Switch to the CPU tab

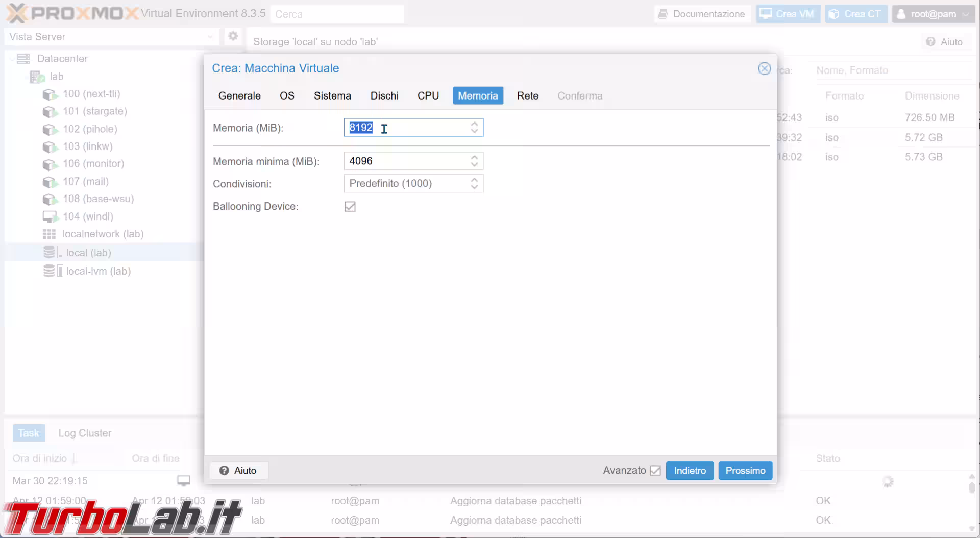pos(428,96)
